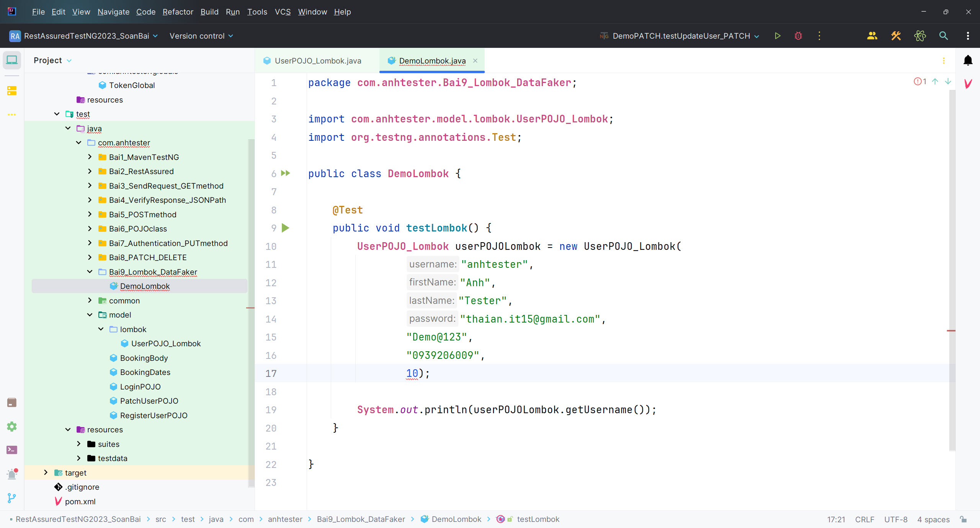Viewport: 980px width, 528px height.
Task: Toggle read-only lock icon in status bar
Action: tap(964, 519)
